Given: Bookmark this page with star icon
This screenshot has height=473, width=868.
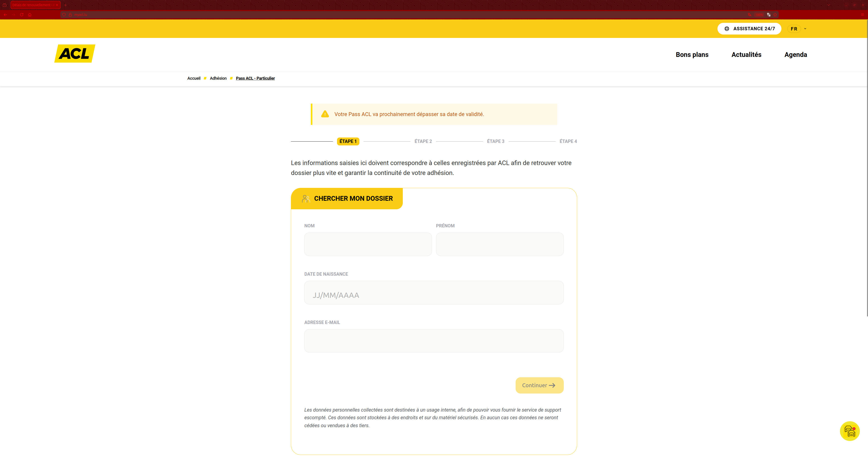Looking at the screenshot, I should pos(775,15).
